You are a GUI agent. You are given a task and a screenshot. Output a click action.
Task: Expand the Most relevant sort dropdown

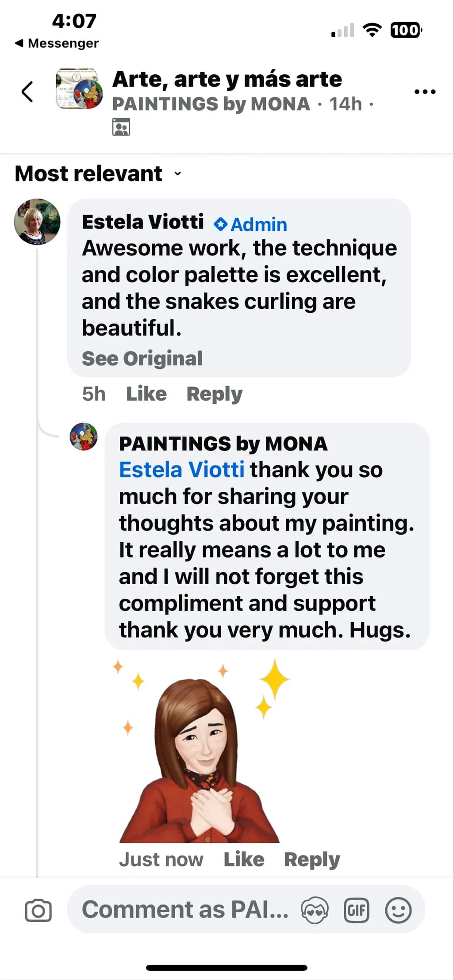click(98, 173)
